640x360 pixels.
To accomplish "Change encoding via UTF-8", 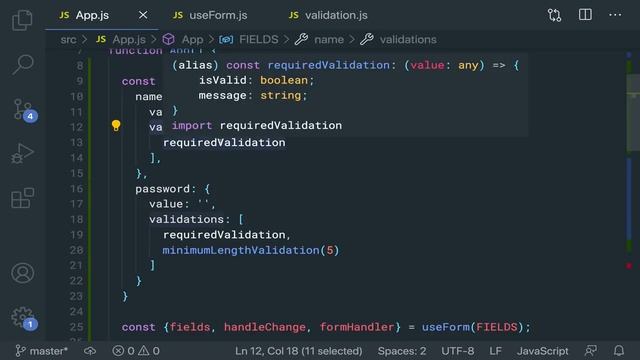I will pos(458,351).
